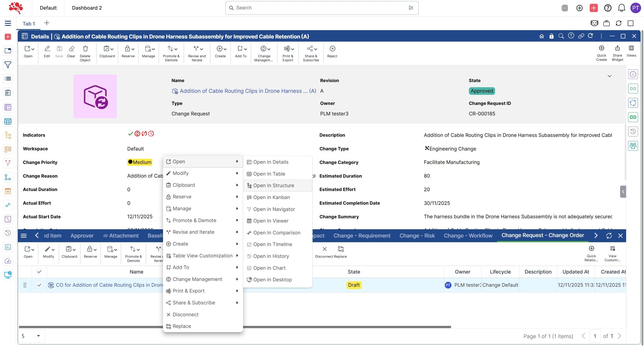Select Open In Structure menu item
Image resolution: width=644 pixels, height=346 pixels.
coord(273,186)
